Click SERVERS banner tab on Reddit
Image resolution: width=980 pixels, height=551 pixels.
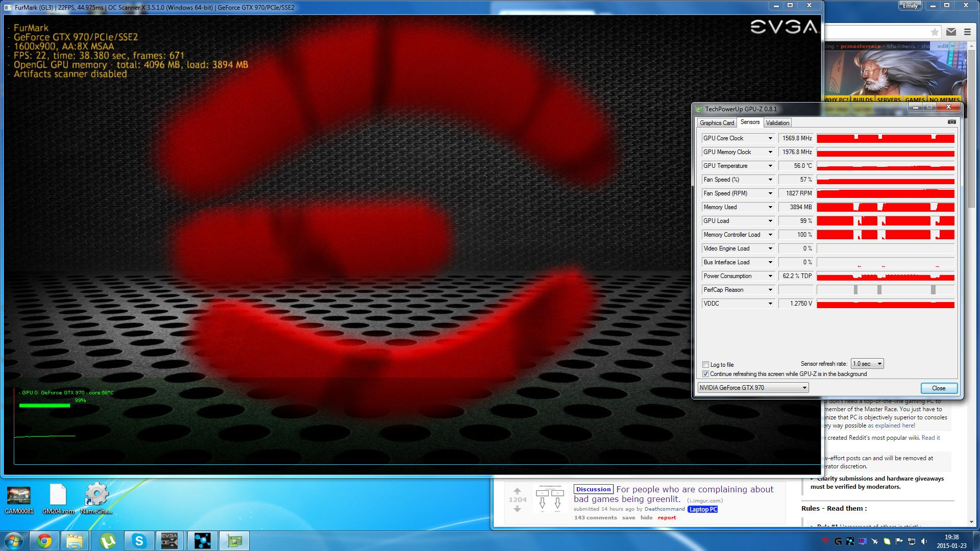pyautogui.click(x=889, y=99)
